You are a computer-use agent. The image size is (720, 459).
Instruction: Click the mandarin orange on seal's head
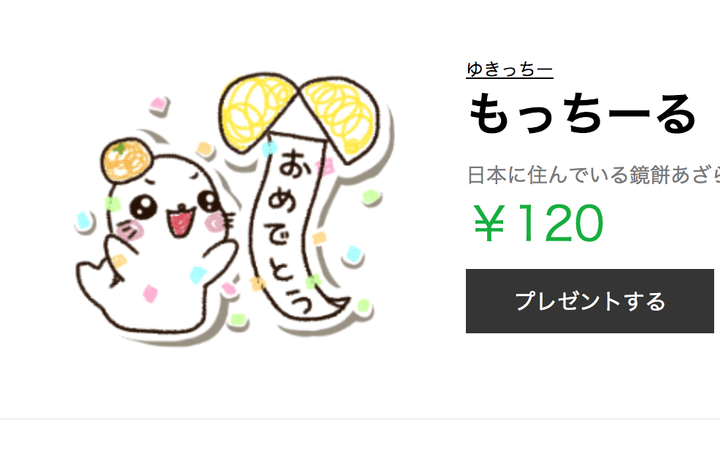coord(126,160)
